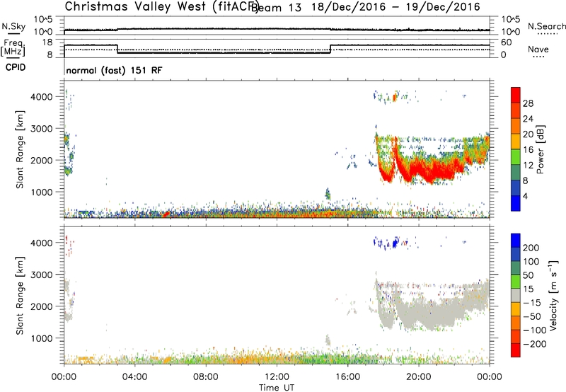Click the "4" label on the Power scale

525,196
